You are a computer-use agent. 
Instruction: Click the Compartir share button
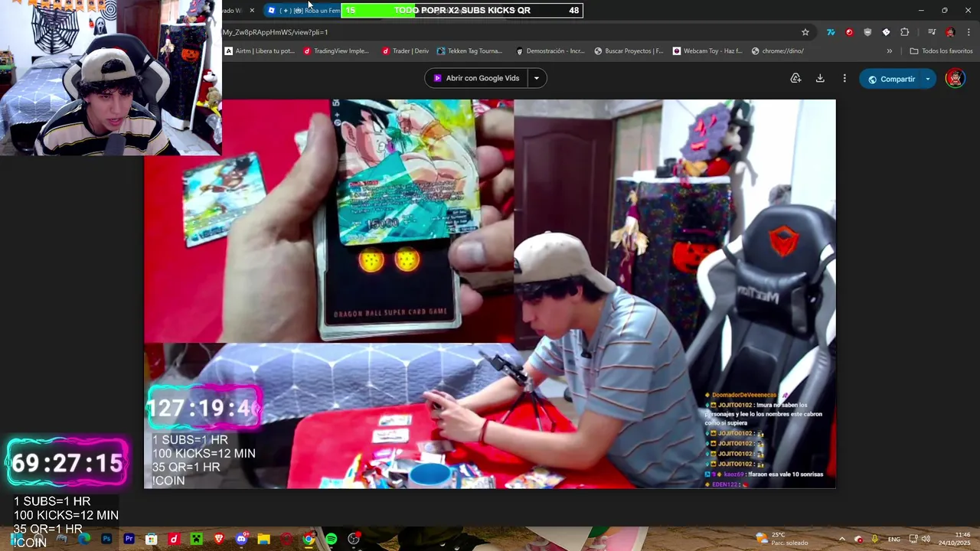[890, 79]
